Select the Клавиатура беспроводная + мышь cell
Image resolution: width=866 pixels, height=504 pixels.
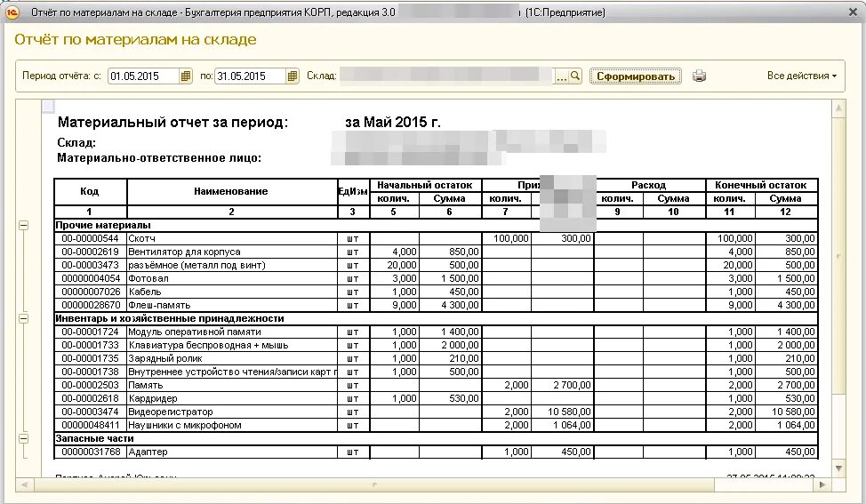232,345
